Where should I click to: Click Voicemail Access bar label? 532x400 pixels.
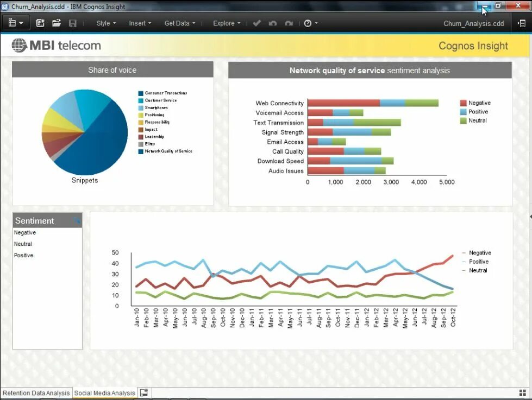[279, 113]
